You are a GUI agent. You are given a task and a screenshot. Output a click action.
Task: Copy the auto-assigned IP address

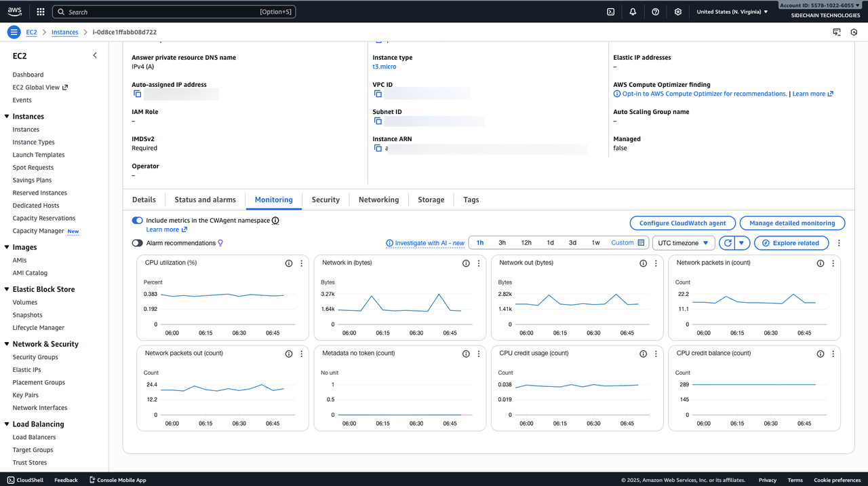click(x=137, y=94)
